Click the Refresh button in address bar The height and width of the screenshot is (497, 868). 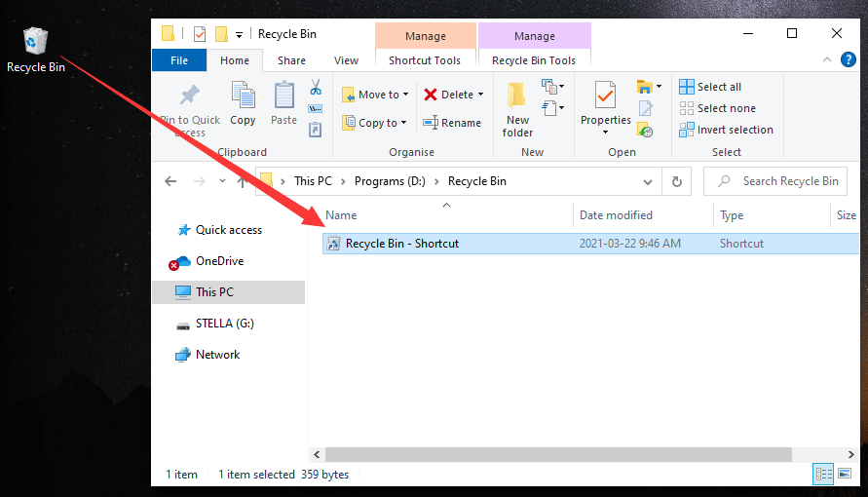(x=676, y=181)
